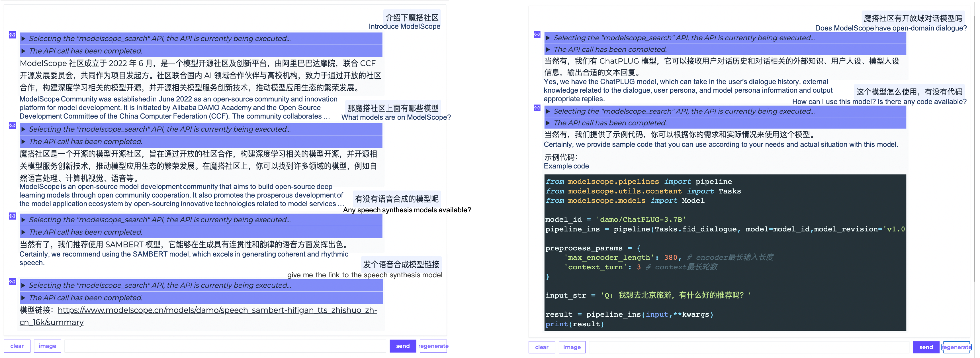Click the user message '这个模型怎么使用，有没有代码'

[x=909, y=92]
